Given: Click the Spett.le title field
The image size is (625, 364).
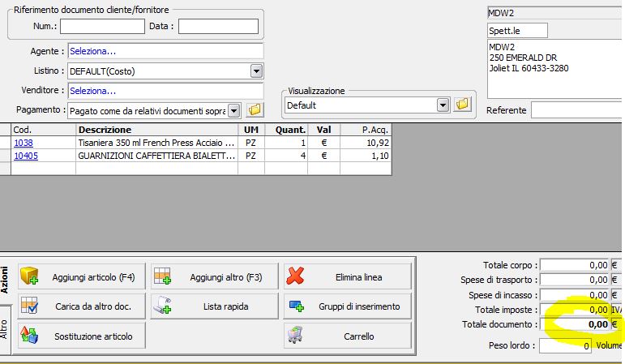Looking at the screenshot, I should coord(517,30).
